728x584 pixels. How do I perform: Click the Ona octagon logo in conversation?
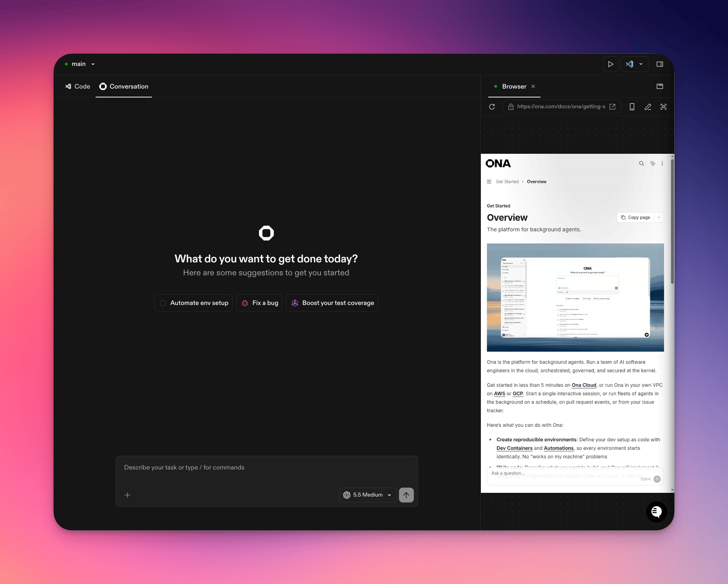click(266, 233)
